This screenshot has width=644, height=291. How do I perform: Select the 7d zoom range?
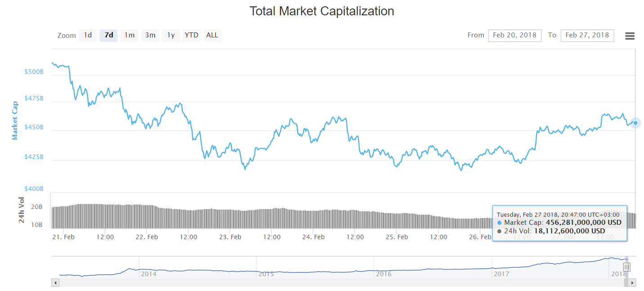pos(108,35)
